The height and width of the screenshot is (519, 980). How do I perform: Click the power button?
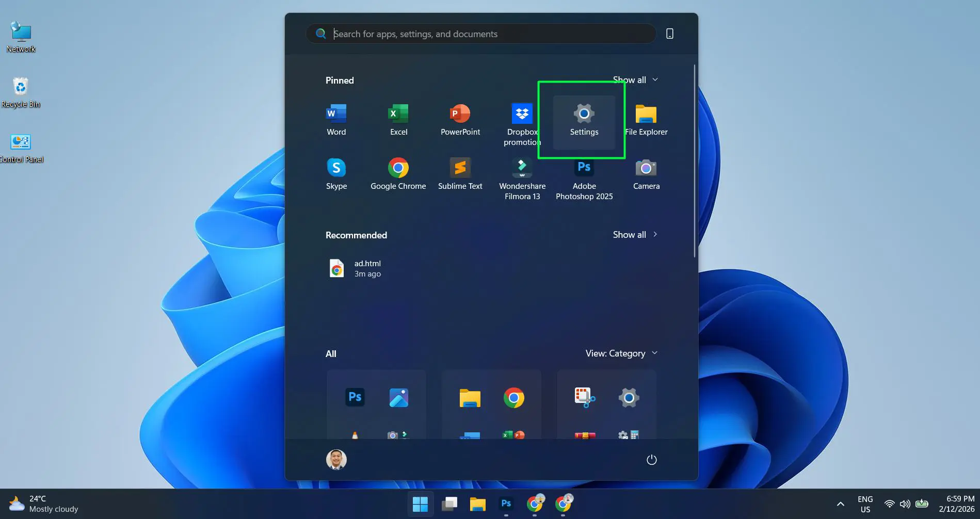tap(651, 459)
